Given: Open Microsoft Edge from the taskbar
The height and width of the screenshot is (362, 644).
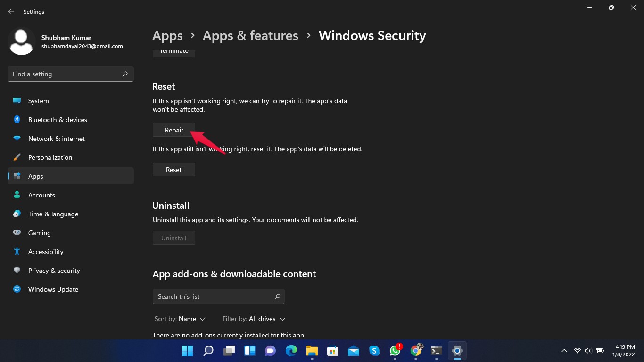Looking at the screenshot, I should click(291, 351).
